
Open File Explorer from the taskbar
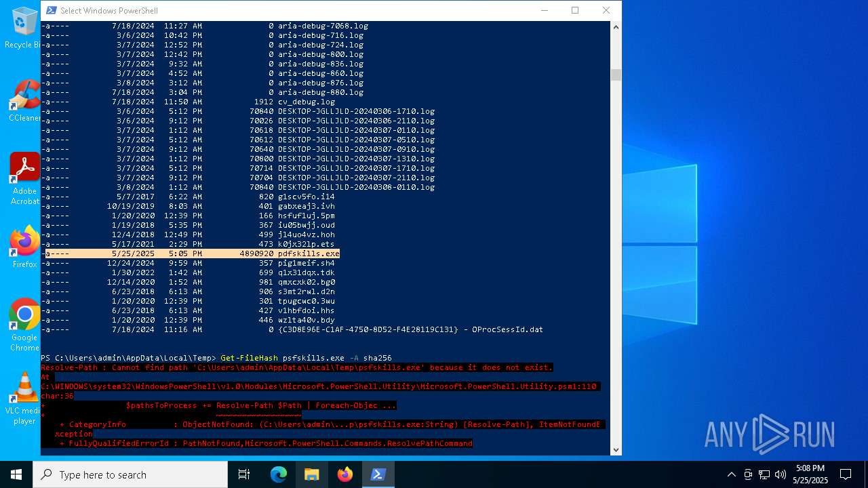[312, 474]
